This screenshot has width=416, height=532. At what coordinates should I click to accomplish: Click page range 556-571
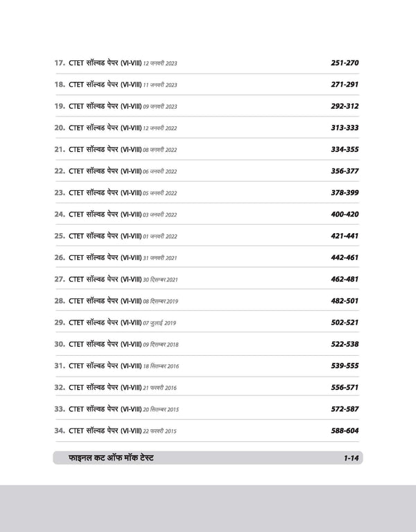point(344,387)
